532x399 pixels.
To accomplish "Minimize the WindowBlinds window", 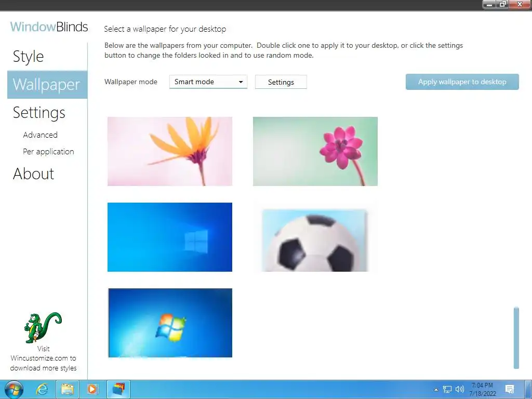I will click(489, 4).
